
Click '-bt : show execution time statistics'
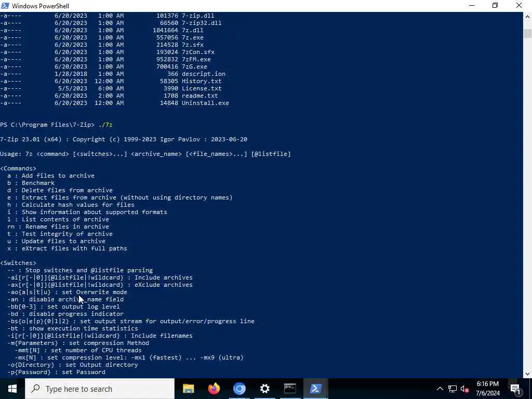(x=73, y=328)
